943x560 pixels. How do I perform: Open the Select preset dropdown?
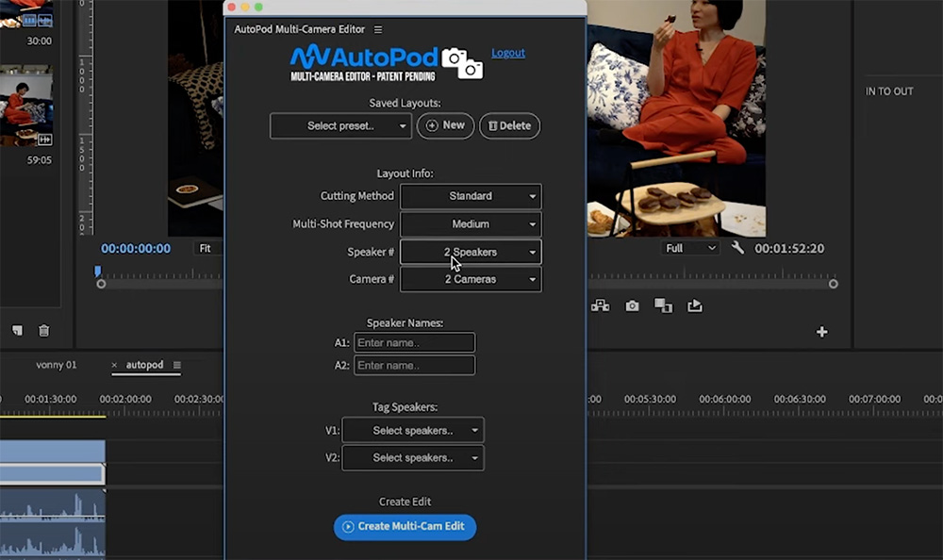tap(340, 125)
